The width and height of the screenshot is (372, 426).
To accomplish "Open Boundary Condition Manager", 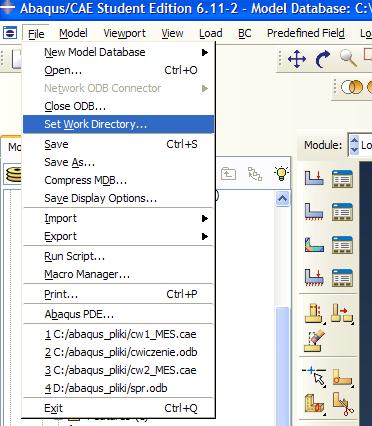I will [342, 212].
